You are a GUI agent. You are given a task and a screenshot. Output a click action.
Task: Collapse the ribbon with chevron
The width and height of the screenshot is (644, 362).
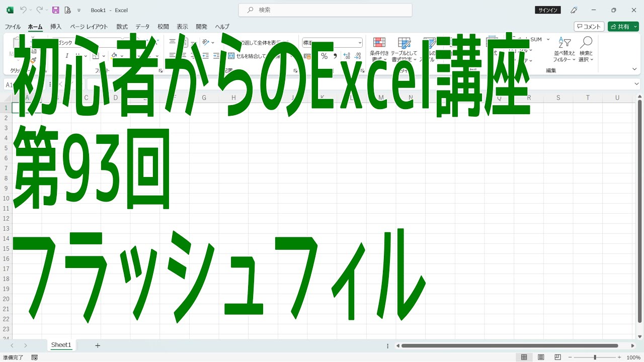coord(634,69)
